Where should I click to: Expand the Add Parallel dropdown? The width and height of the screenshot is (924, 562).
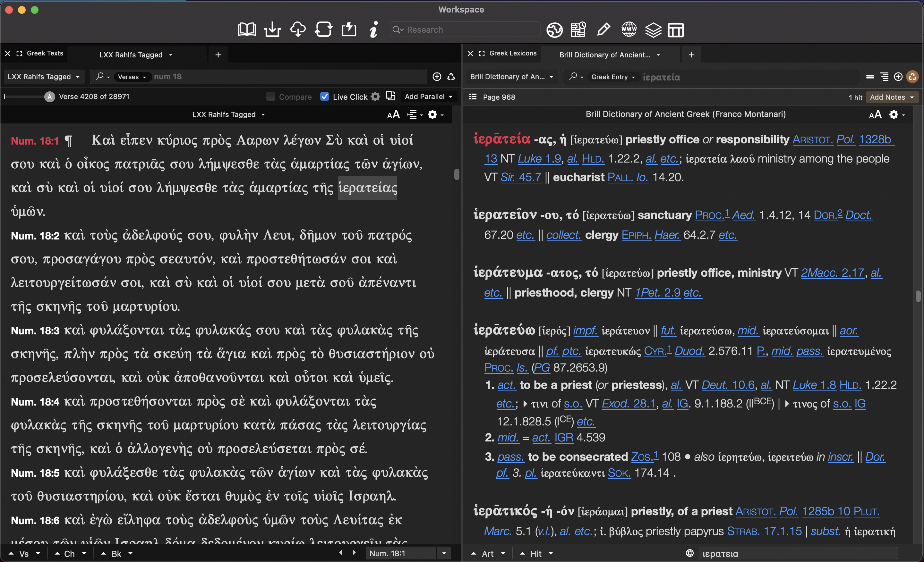(429, 97)
